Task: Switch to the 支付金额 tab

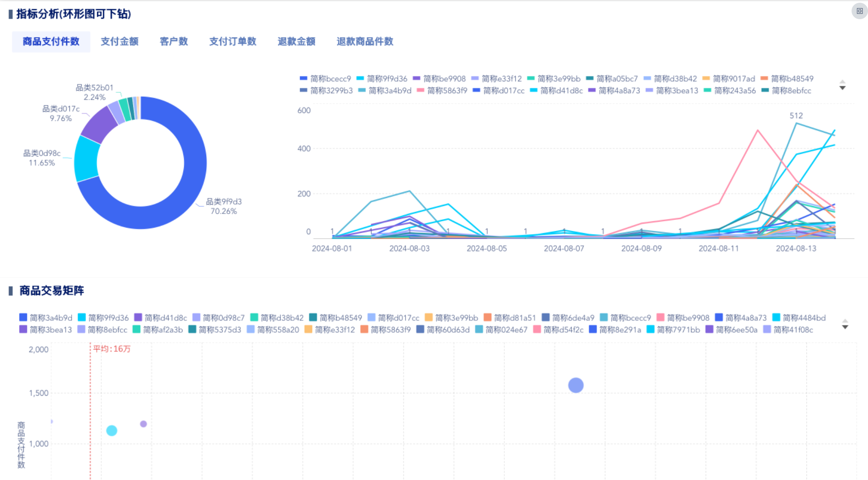Action: point(120,42)
